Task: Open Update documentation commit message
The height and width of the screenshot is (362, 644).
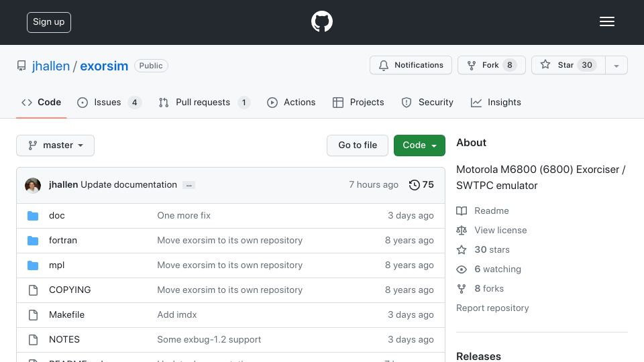Action: pyautogui.click(x=129, y=185)
